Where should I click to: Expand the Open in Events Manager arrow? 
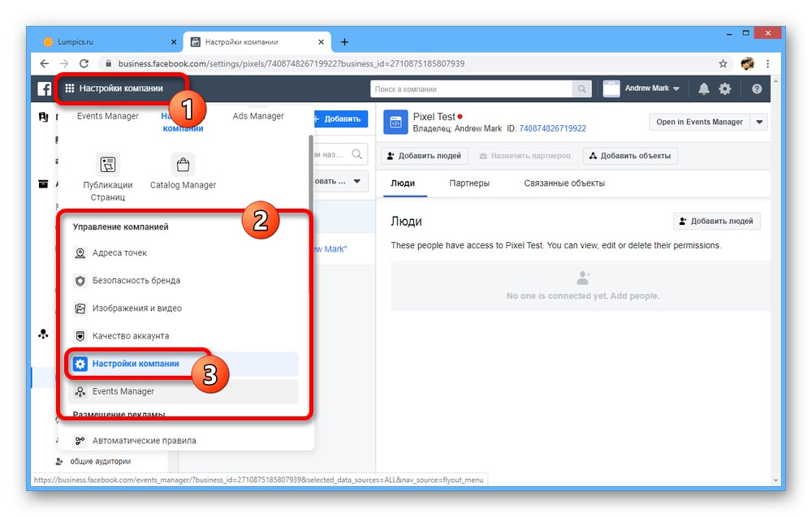pos(759,122)
